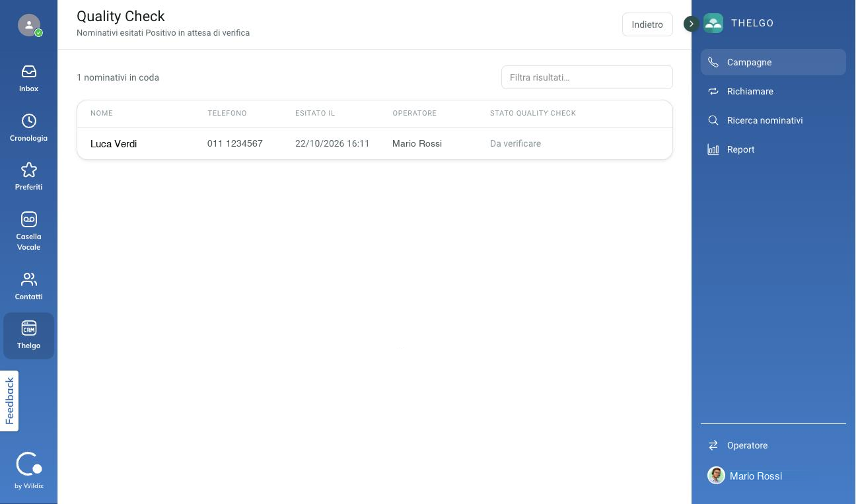Collapse the Thelgo side panel with chevron

click(x=691, y=24)
